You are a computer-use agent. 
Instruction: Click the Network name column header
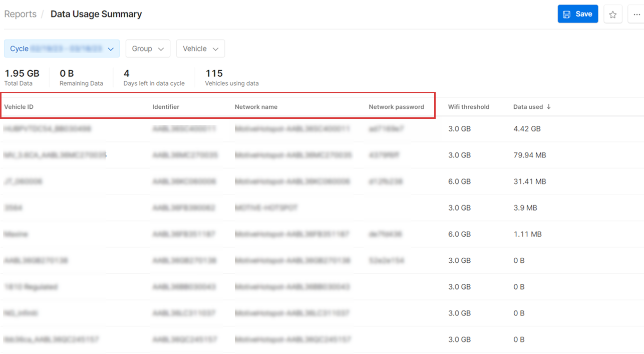[x=256, y=107]
